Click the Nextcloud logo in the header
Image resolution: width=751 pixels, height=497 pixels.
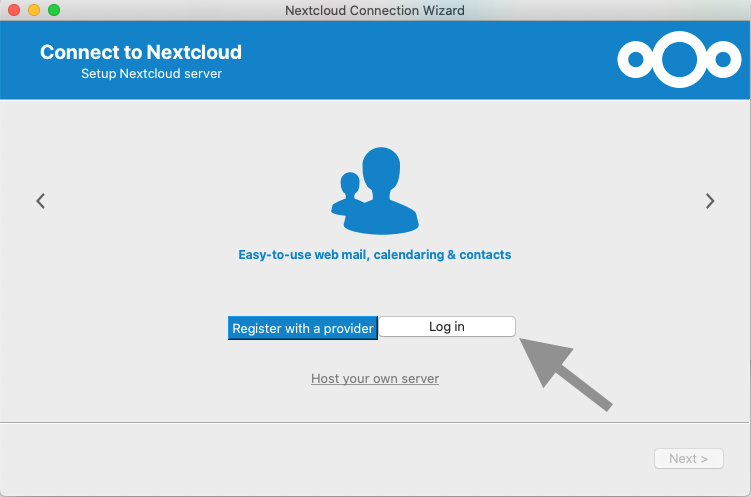(x=679, y=59)
